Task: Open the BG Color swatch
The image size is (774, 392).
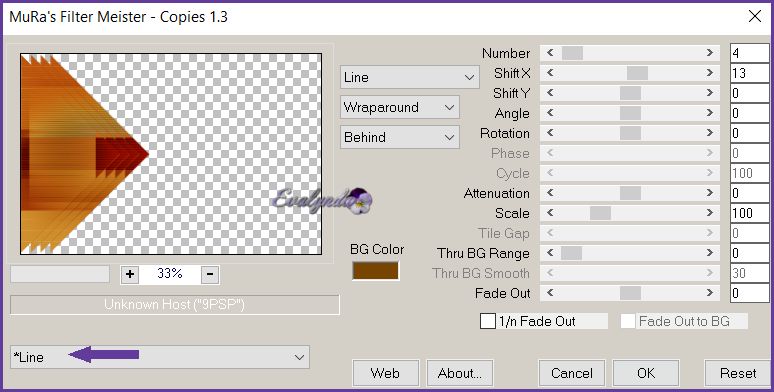Action: point(375,271)
